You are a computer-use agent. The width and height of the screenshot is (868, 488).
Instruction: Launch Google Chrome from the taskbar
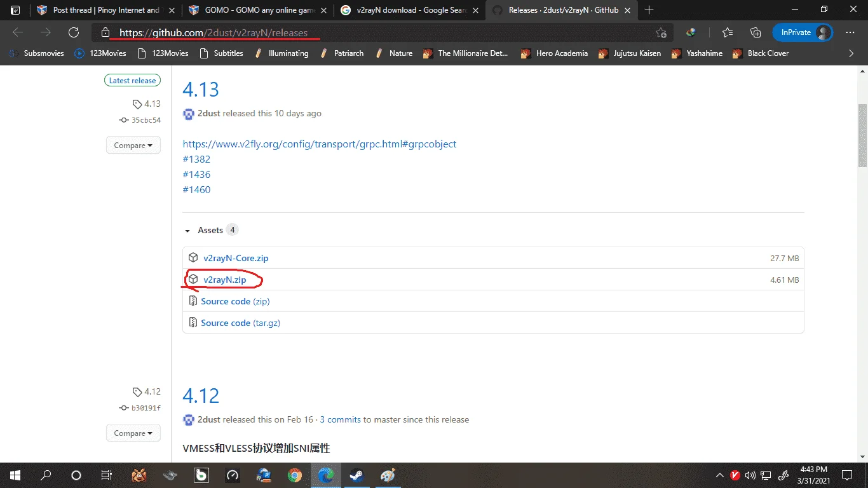coord(295,475)
